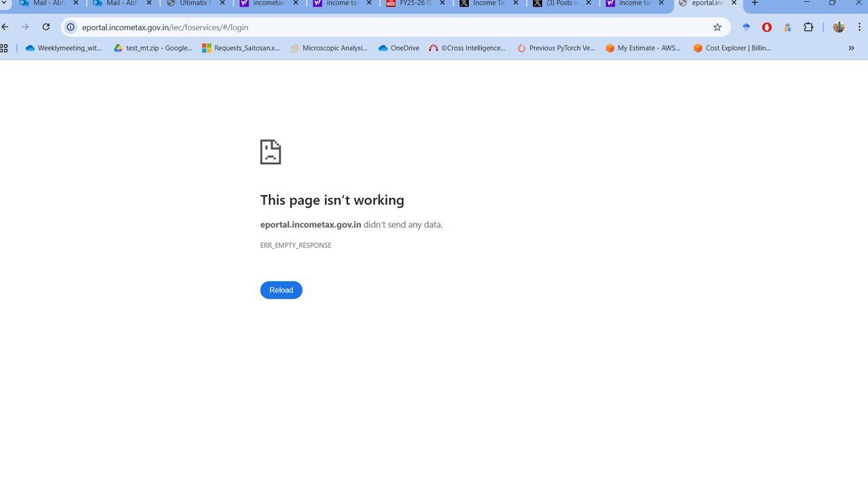
Task: Show more bookmarks with double chevron
Action: point(851,48)
